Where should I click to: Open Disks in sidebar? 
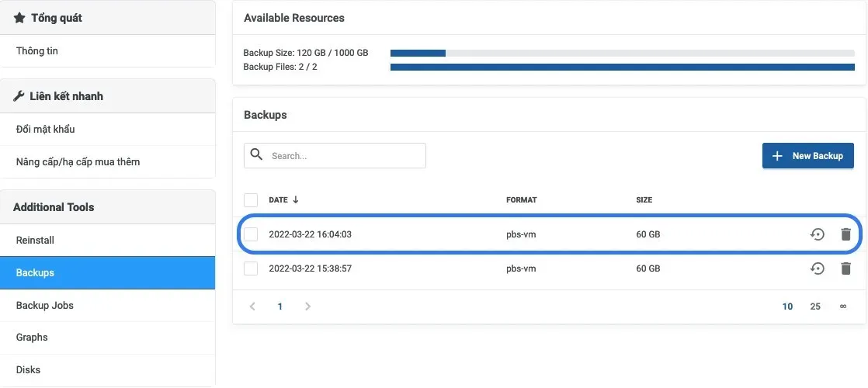point(107,370)
